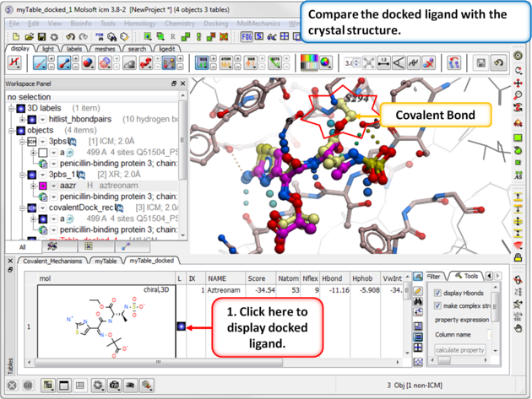Click the translate move cross icon in right sidebar
Viewport: 532px width, 399px height.
tap(518, 83)
